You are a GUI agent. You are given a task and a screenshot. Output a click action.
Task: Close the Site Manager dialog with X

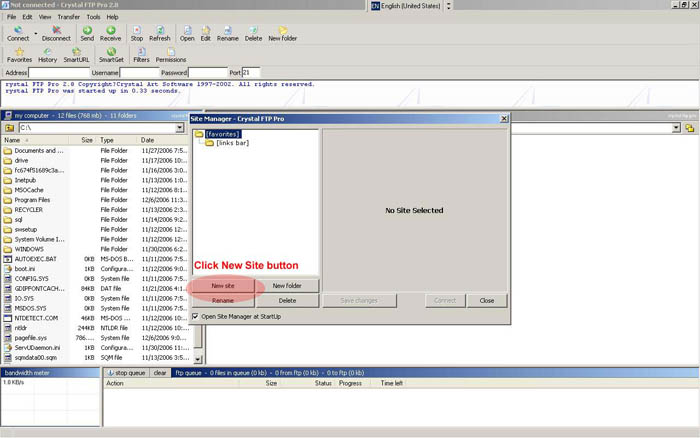point(504,118)
